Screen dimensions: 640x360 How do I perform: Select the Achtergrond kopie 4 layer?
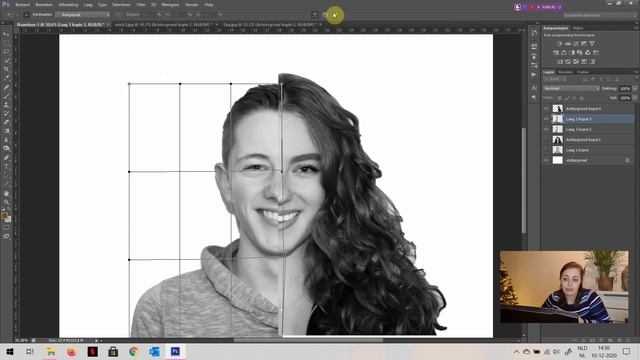588,109
